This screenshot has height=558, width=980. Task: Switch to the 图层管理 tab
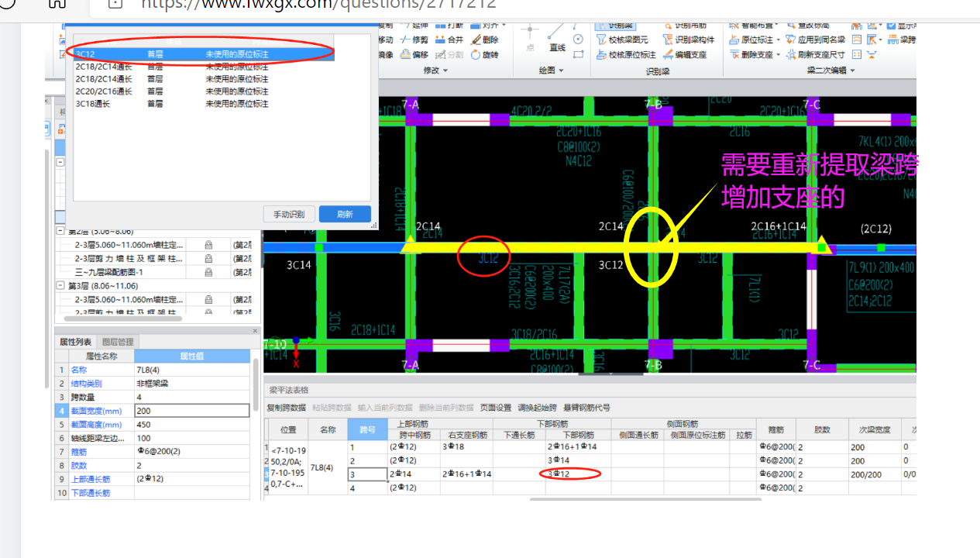tap(118, 342)
